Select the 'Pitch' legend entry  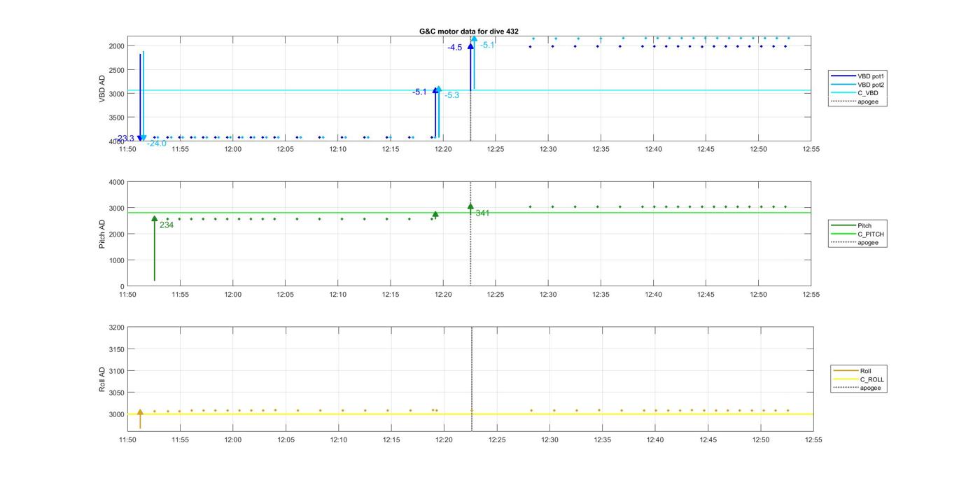pyautogui.click(x=851, y=225)
